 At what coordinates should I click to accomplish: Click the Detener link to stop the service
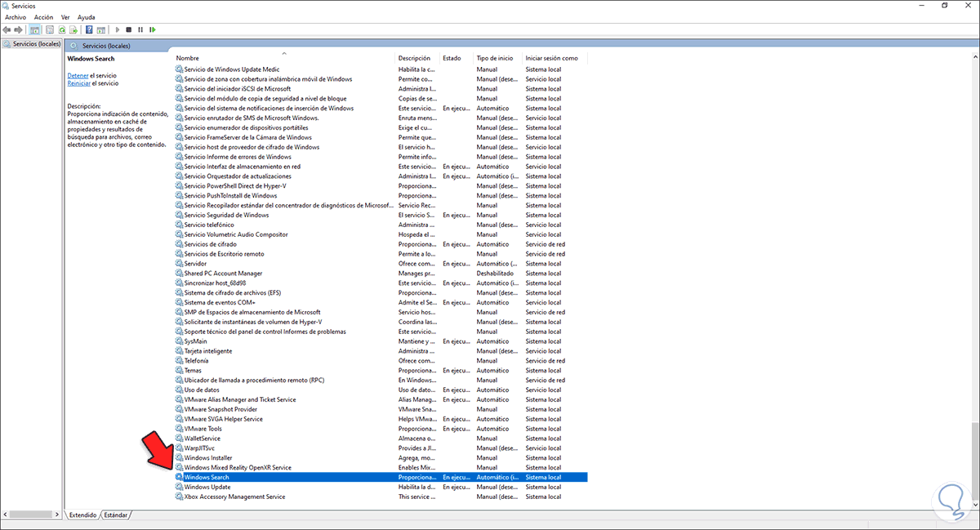[x=78, y=75]
